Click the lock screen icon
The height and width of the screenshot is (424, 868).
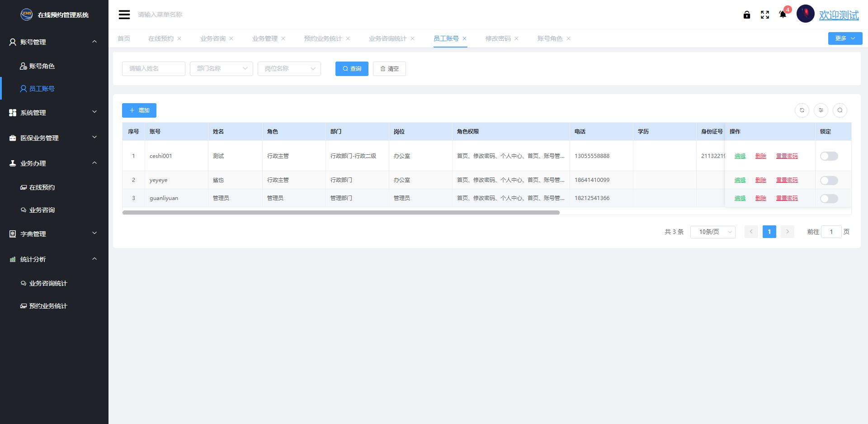(747, 15)
